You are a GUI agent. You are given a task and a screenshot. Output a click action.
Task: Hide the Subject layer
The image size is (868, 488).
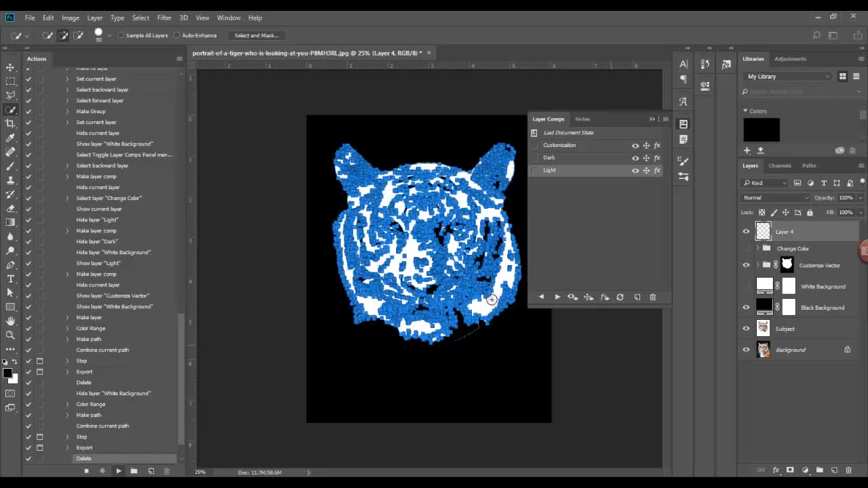pos(746,329)
